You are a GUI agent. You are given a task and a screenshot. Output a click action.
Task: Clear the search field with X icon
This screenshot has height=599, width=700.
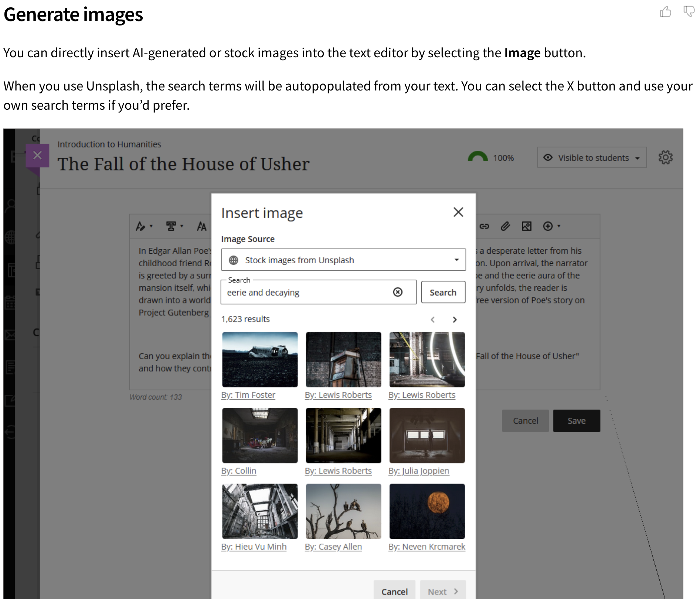tap(398, 292)
